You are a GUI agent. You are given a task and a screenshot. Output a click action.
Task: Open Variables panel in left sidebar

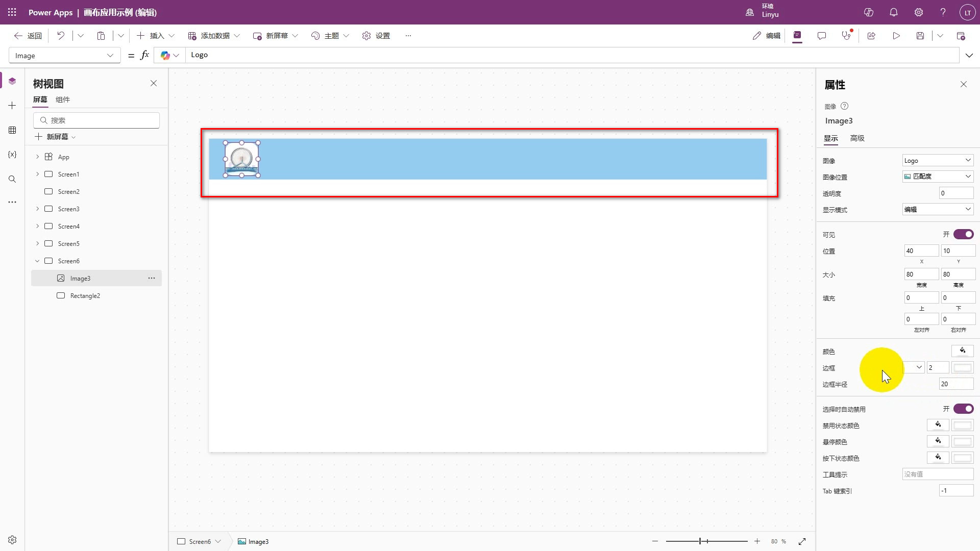12,155
